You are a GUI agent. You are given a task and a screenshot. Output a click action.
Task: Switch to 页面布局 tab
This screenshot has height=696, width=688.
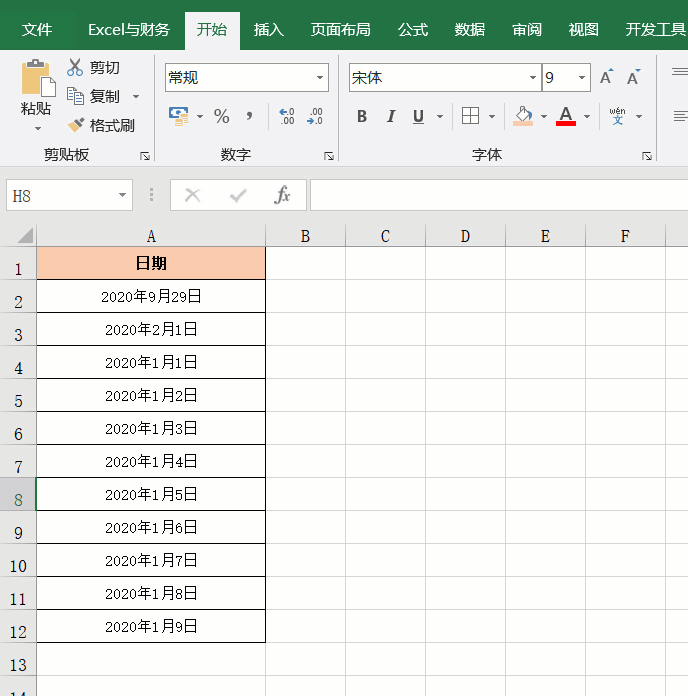pos(340,30)
